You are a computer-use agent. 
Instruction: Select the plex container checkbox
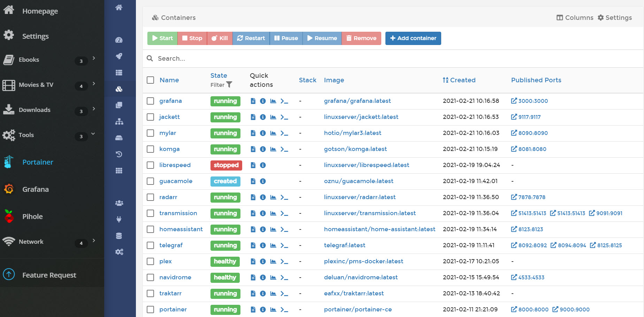[151, 262]
